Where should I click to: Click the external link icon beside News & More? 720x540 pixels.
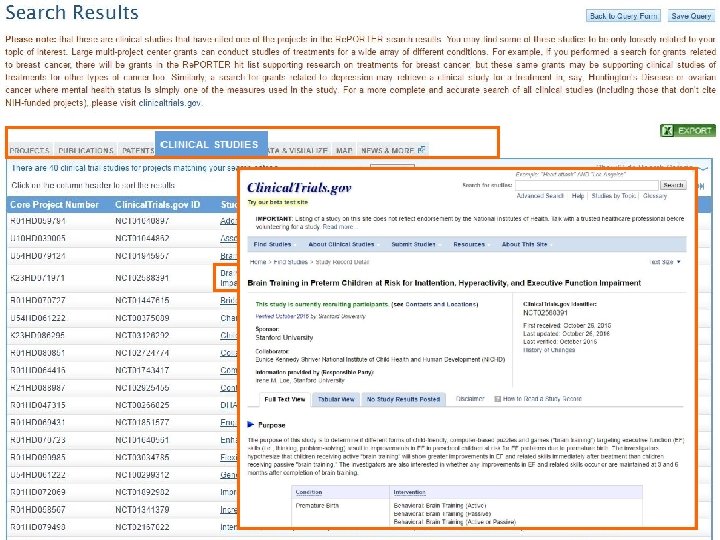click(422, 150)
